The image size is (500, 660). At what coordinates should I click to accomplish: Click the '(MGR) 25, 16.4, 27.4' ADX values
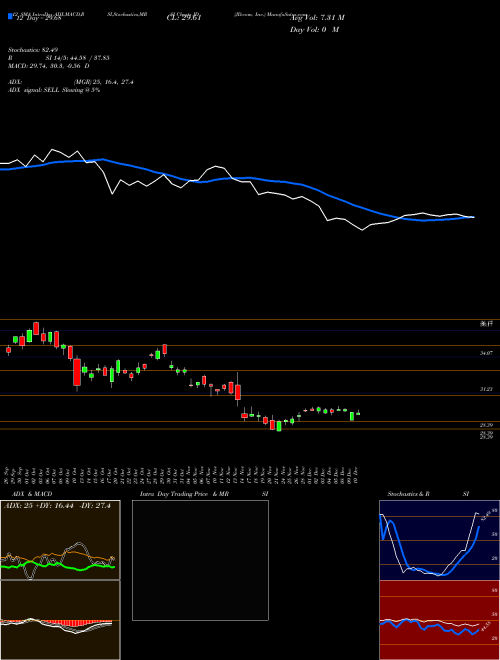103,82
